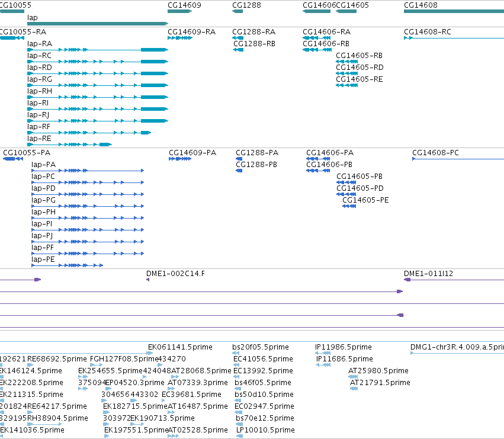Select the lap-RJ transcript label
The width and height of the screenshot is (504, 439).
(x=38, y=115)
